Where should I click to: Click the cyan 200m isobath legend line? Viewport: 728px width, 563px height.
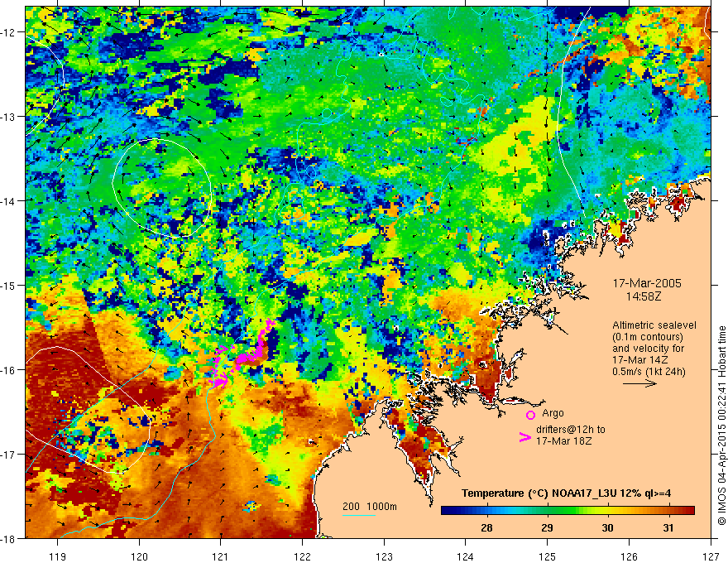pos(359,515)
